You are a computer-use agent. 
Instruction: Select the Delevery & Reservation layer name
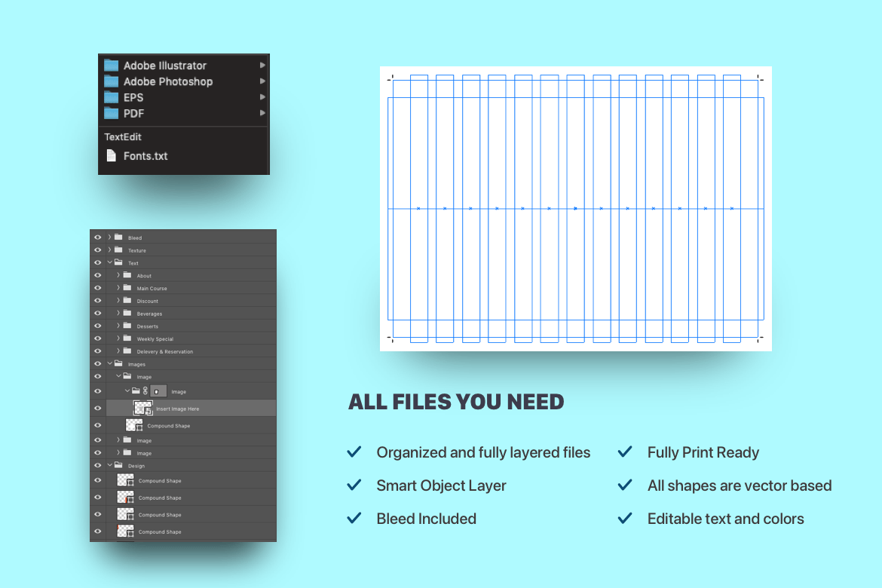coord(165,352)
